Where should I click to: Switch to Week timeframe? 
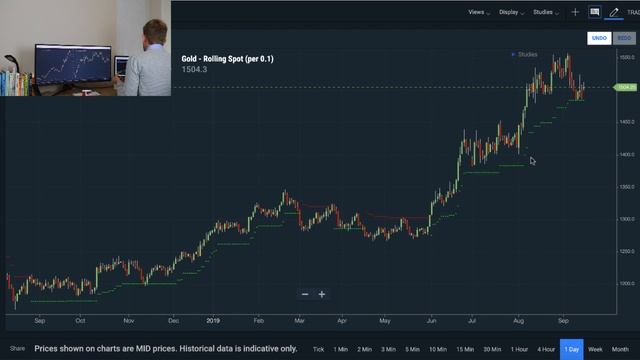coord(595,349)
